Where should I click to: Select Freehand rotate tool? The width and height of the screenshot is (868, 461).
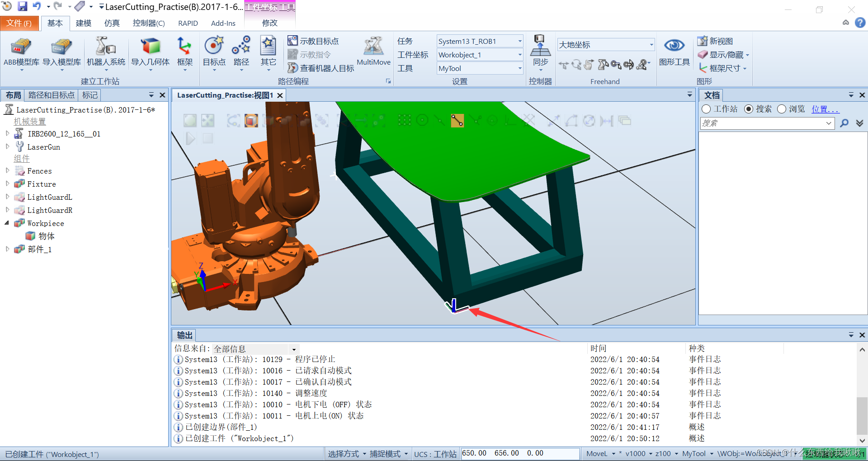click(576, 65)
